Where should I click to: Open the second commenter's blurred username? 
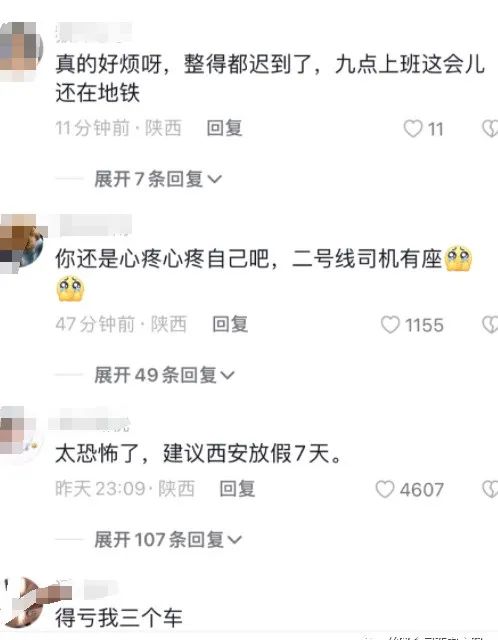tap(96, 225)
